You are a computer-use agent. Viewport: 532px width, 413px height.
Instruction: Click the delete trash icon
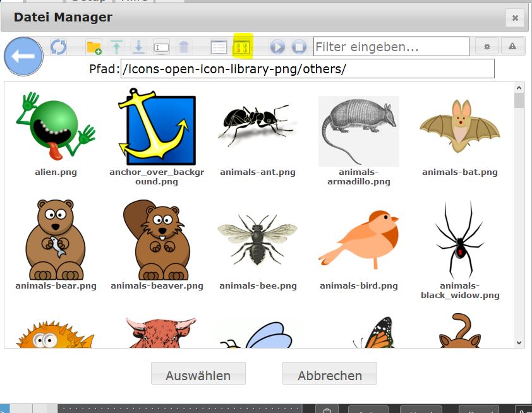tap(184, 47)
